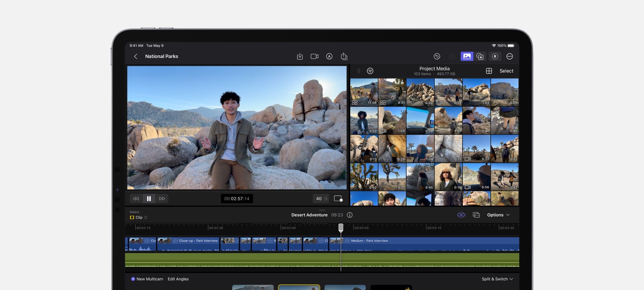Choose the 0:08 boulders clip thumbnail
644x290 pixels.
(420, 92)
